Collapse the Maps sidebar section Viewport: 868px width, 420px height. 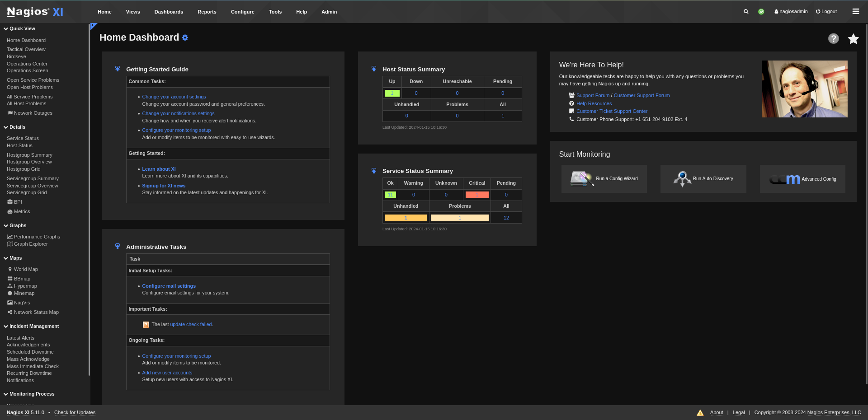pos(13,258)
